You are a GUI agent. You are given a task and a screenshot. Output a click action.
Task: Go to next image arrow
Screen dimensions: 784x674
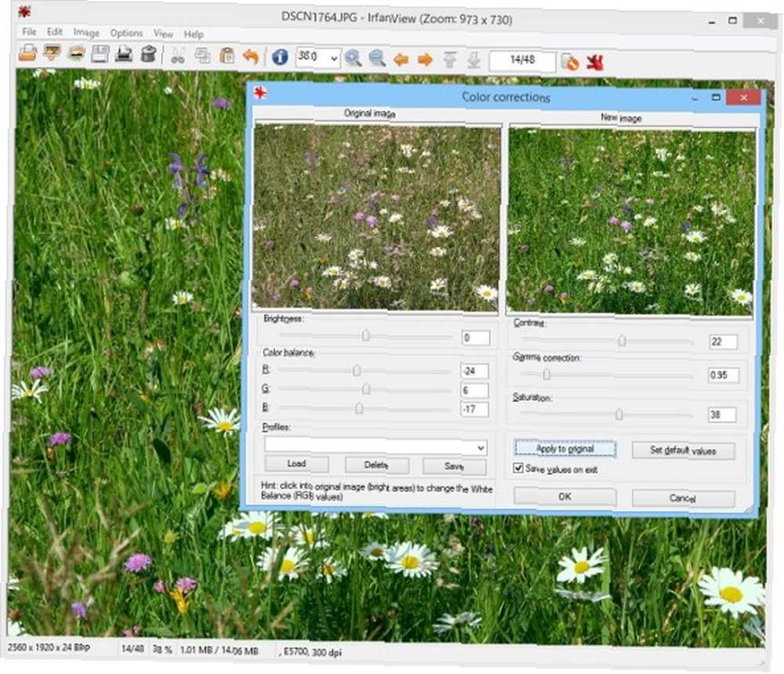(x=425, y=60)
